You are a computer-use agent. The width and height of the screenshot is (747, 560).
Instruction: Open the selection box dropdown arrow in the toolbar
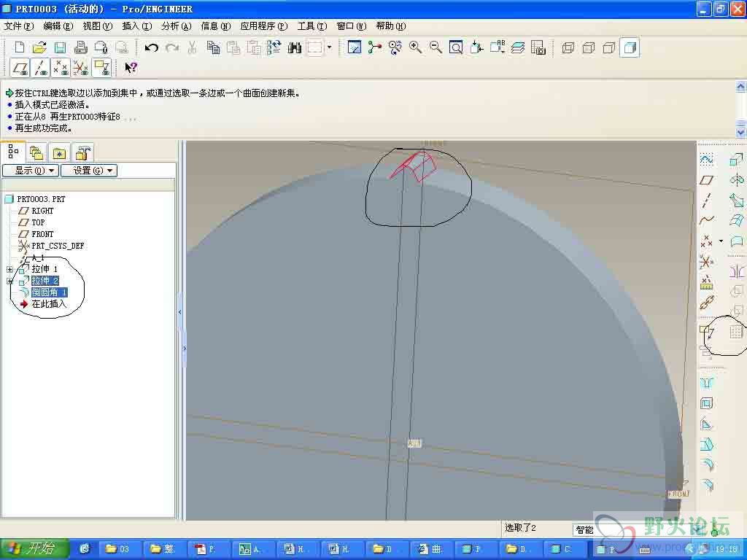coord(329,47)
